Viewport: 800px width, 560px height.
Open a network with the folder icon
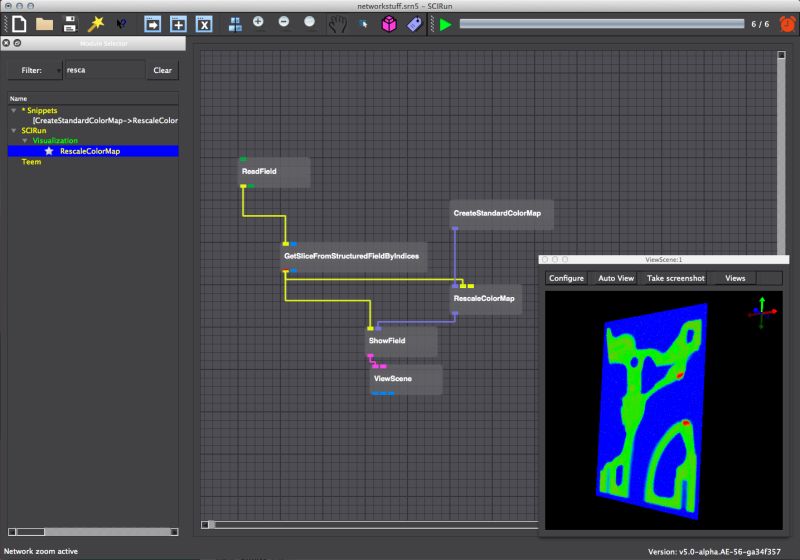point(44,24)
